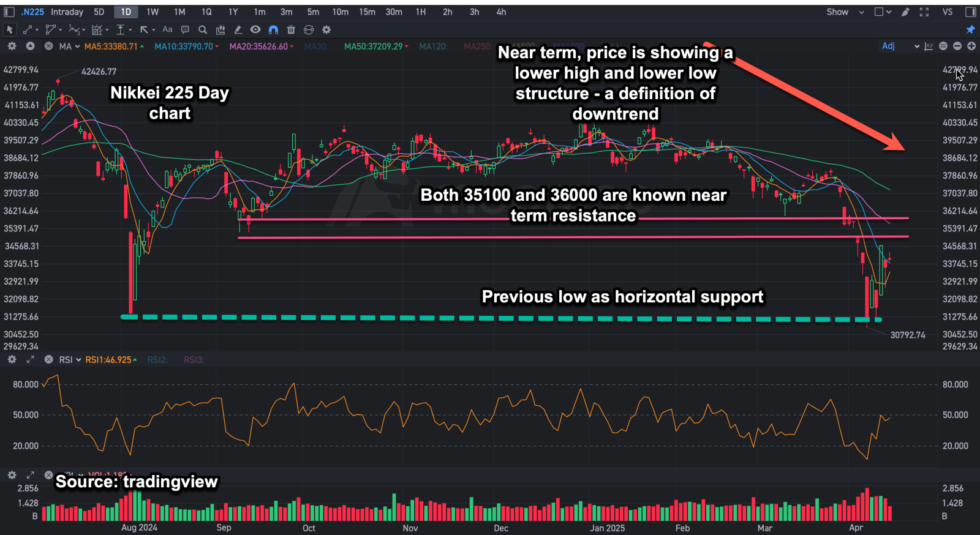The image size is (980, 535).
Task: Switch to 1Q quarterly timeframe
Action: [206, 12]
